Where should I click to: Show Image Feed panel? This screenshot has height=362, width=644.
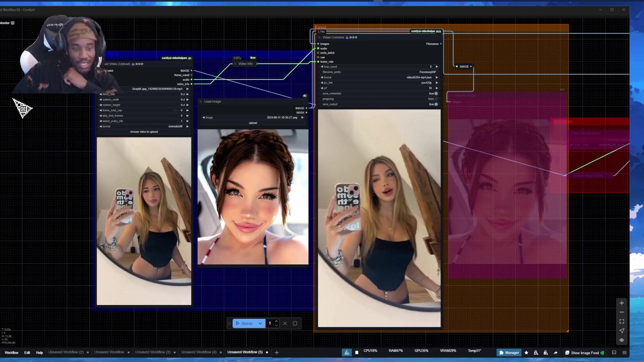click(x=585, y=353)
